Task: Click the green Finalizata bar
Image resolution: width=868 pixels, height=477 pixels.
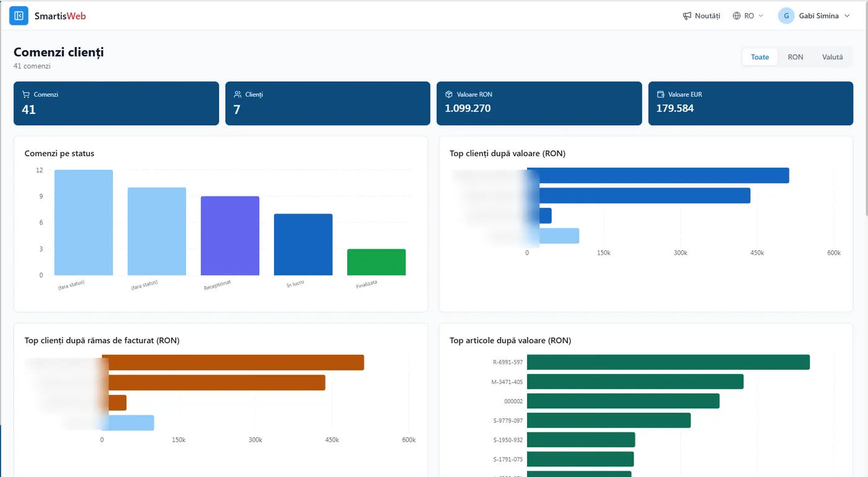Action: click(376, 262)
